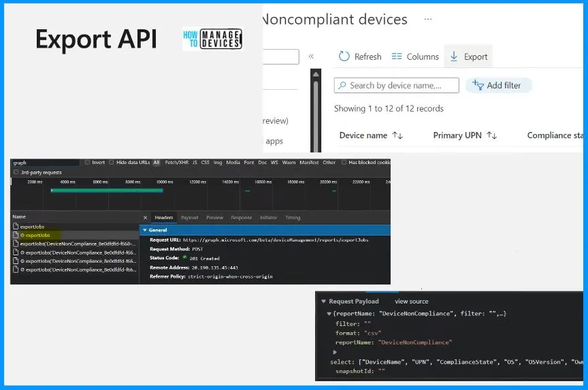Filter network requests by CSS

coord(205,163)
